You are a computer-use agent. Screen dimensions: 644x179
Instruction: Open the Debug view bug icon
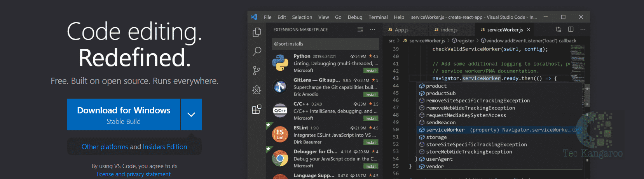pyautogui.click(x=257, y=90)
